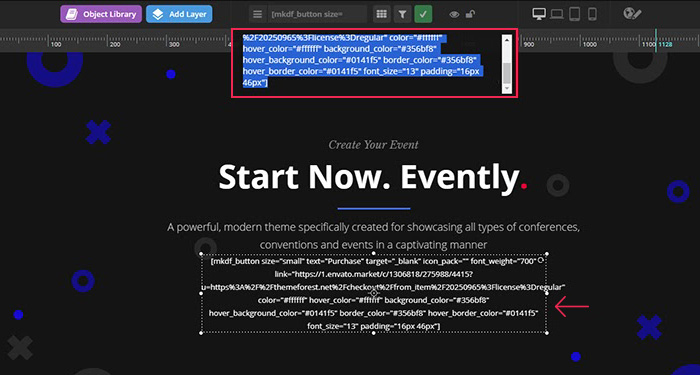Click the rotate handle of the selected layer
Screen dimensions: 700x375
541,259
